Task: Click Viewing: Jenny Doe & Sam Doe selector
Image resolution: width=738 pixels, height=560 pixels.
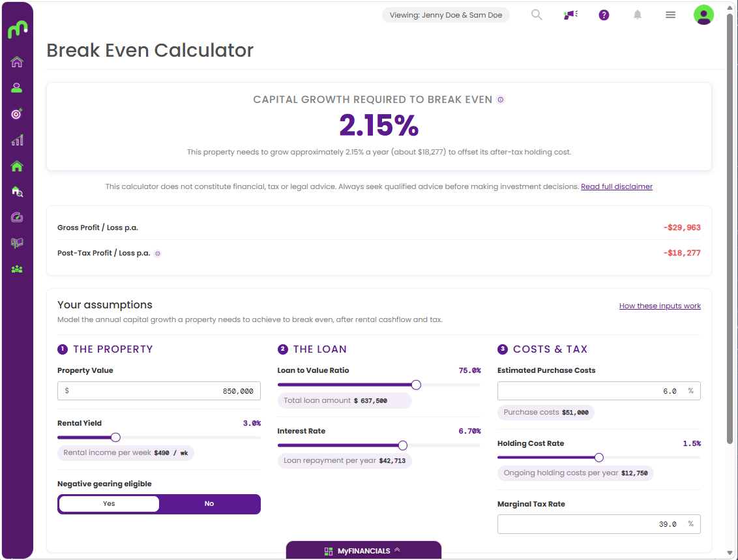Action: click(446, 15)
